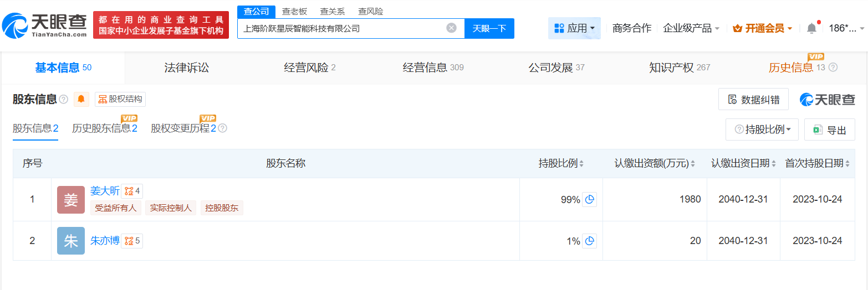This screenshot has width=868, height=290.
Task: Expand the 企业级产品 dropdown
Action: point(691,28)
